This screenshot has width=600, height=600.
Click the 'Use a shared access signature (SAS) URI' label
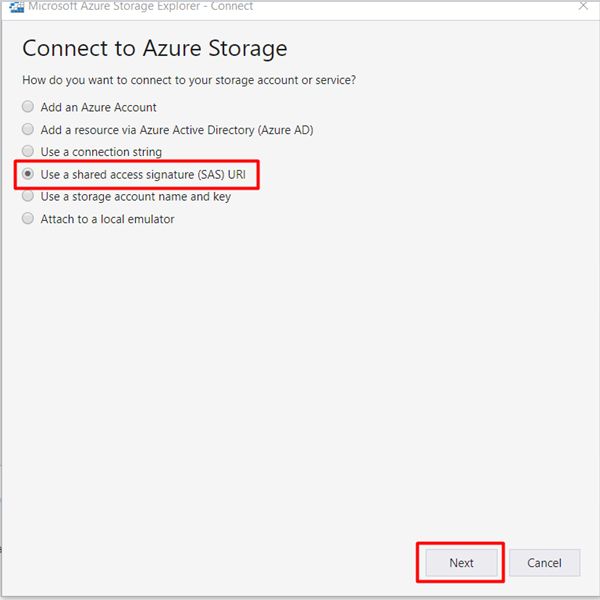pyautogui.click(x=143, y=174)
